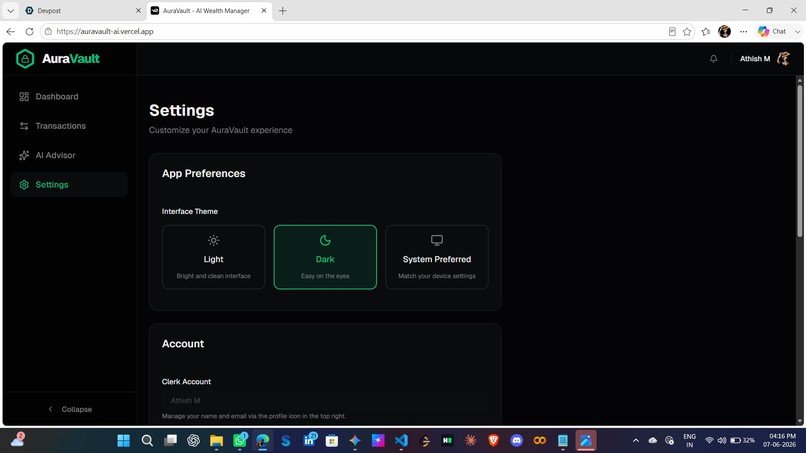Switch to the Devpost browser tab

coord(82,10)
